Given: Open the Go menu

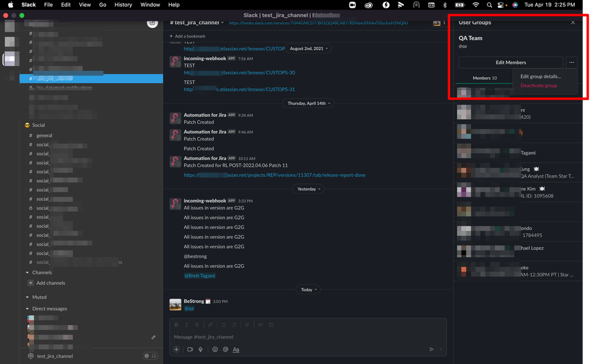Looking at the screenshot, I should [x=103, y=5].
